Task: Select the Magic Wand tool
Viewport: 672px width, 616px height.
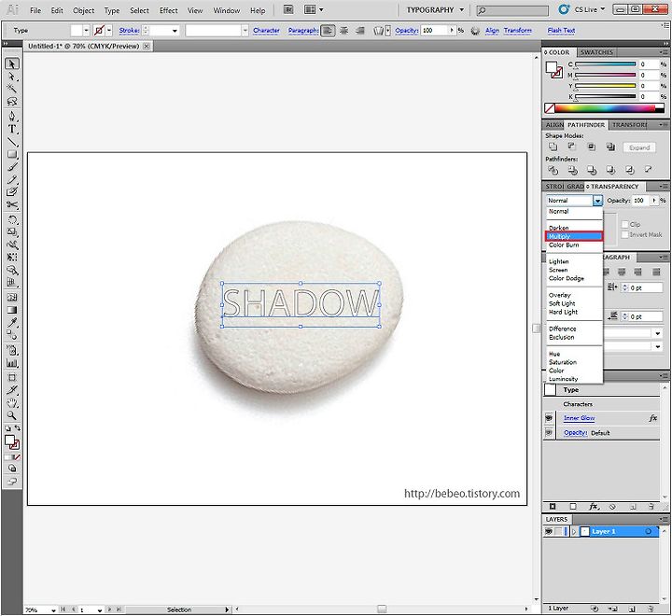Action: point(12,89)
